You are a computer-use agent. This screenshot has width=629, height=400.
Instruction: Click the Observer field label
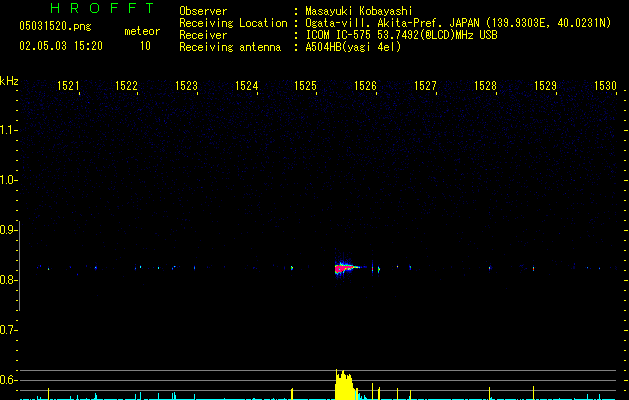[203, 11]
